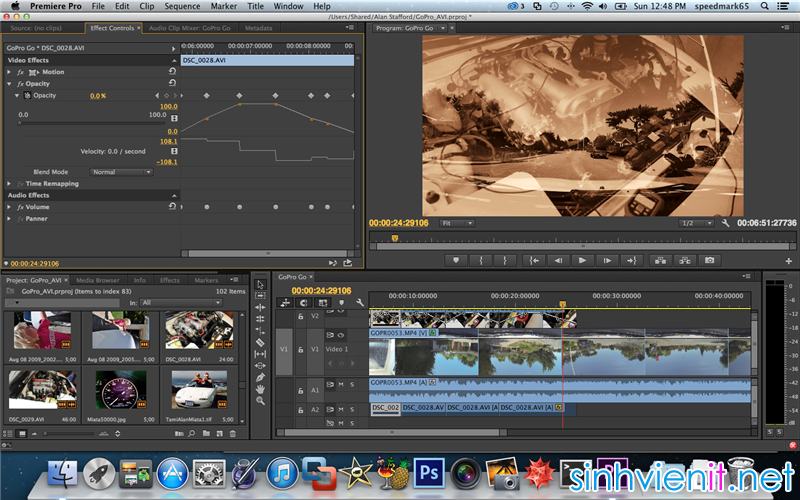This screenshot has width=800, height=500.
Task: Click the timeline settings wrench icon
Action: click(360, 303)
